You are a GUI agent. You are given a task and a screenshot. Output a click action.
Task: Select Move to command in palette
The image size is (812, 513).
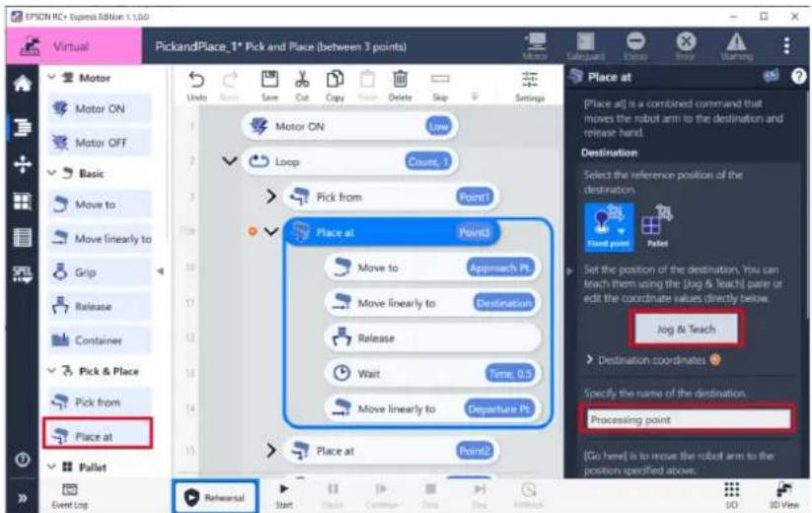coord(100,204)
